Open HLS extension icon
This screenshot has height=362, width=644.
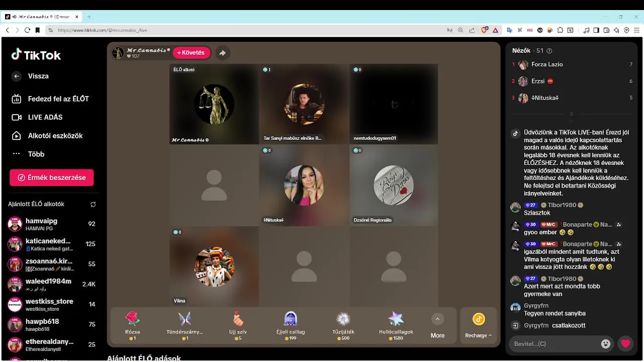point(530,30)
